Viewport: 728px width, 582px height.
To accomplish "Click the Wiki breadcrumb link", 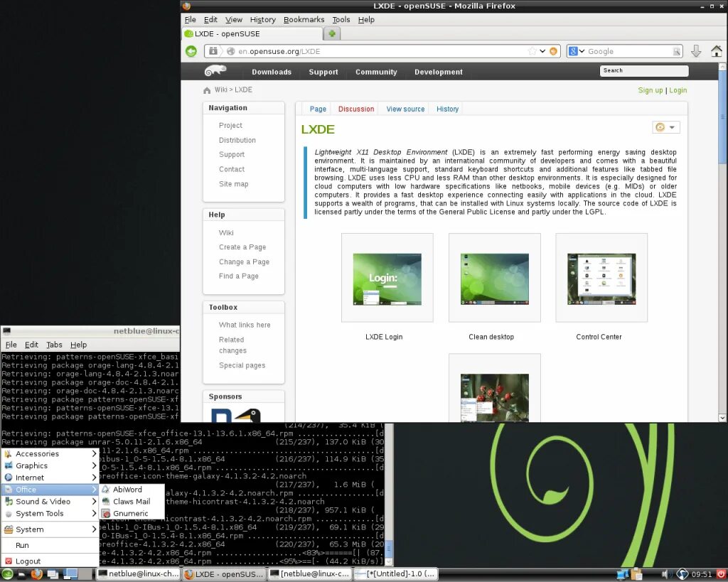I will click(x=220, y=90).
